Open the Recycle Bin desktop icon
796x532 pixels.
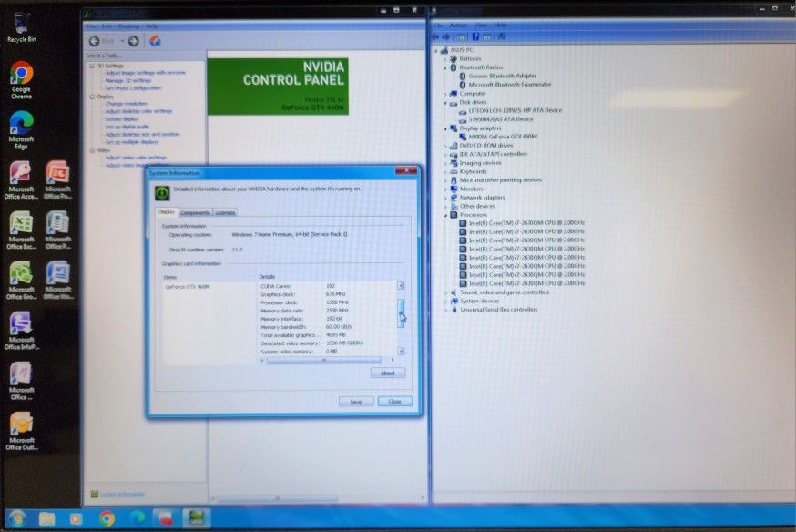click(21, 27)
